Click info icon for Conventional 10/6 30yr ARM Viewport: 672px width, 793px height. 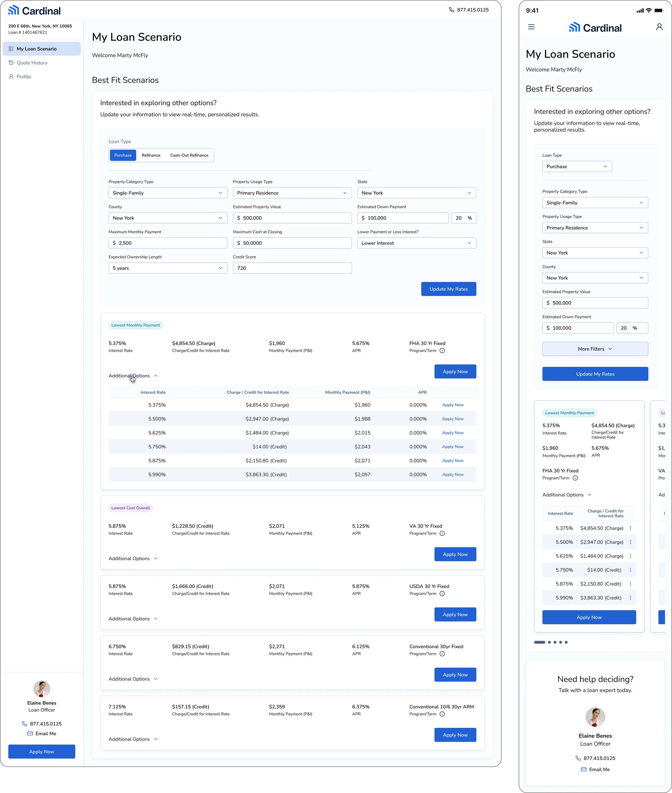(442, 714)
